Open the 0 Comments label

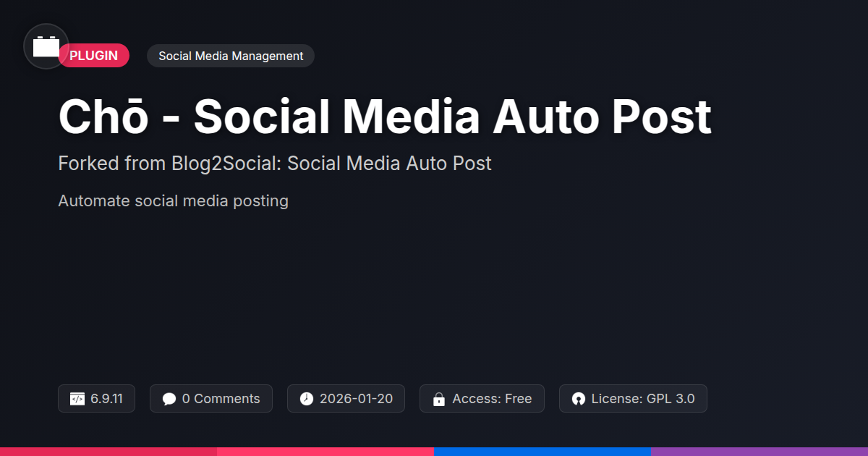click(221, 399)
